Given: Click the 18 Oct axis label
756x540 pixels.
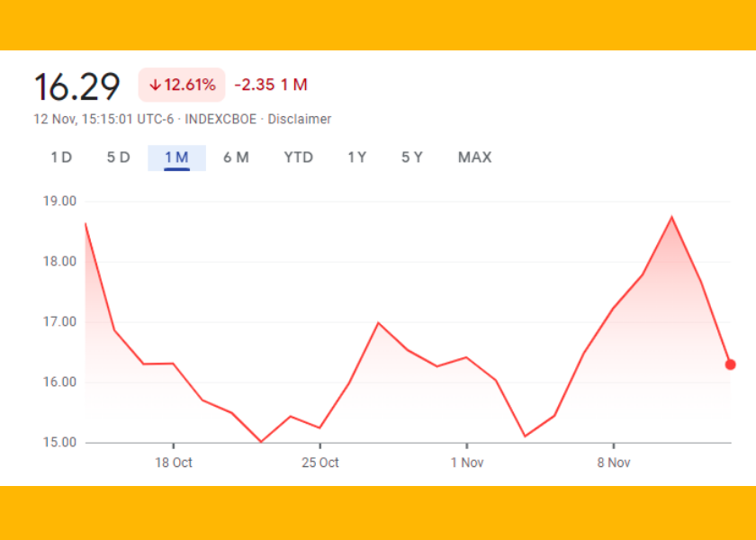Looking at the screenshot, I should pyautogui.click(x=174, y=463).
